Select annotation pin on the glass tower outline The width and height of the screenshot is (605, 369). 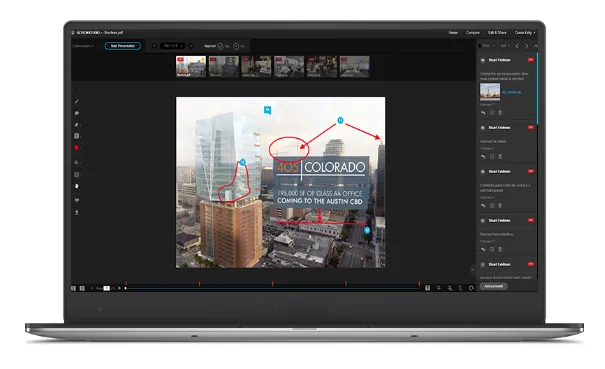tap(243, 162)
